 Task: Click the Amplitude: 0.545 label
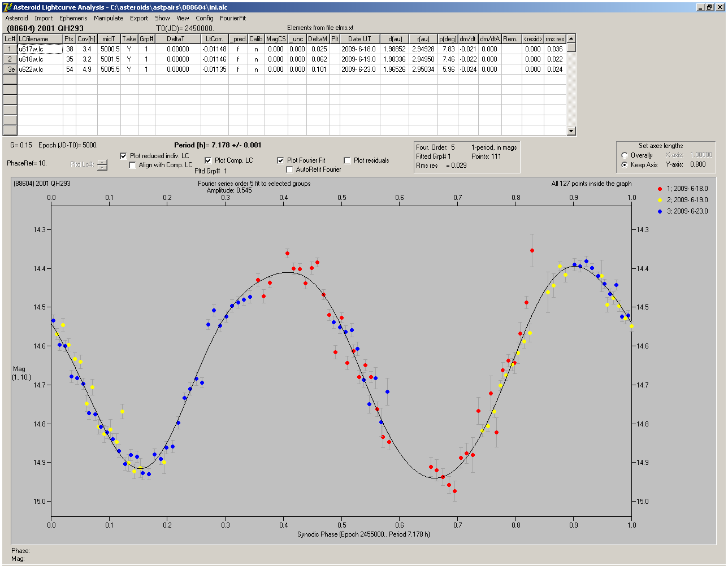point(229,190)
